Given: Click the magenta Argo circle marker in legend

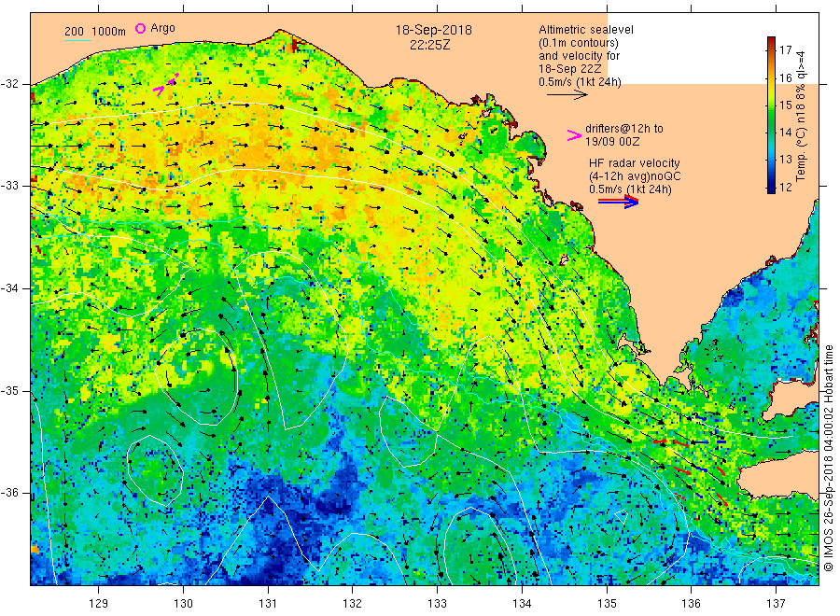Looking at the screenshot, I should point(140,28).
